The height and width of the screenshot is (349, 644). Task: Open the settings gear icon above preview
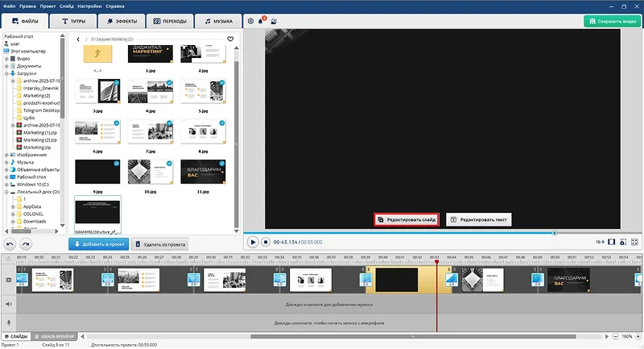click(x=250, y=22)
